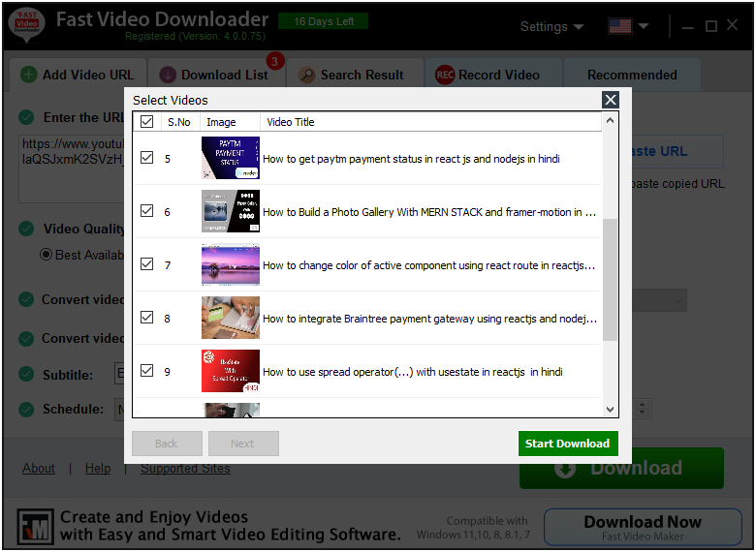The width and height of the screenshot is (756, 552).
Task: Click the Search Result magnifier icon
Action: pos(306,75)
